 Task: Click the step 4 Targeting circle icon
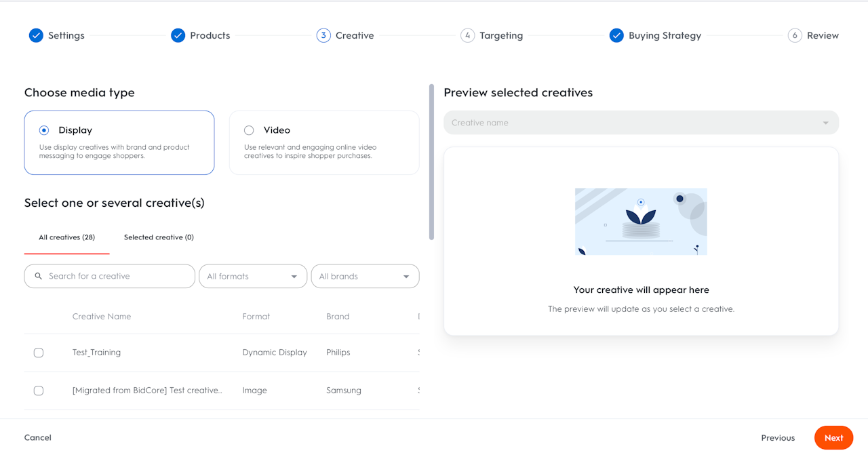pyautogui.click(x=467, y=35)
